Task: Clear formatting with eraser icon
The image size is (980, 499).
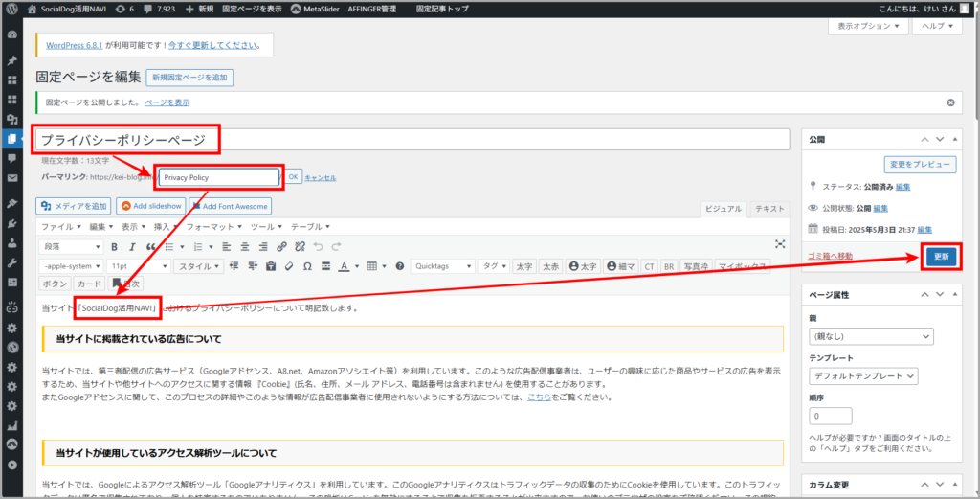Action: point(289,266)
